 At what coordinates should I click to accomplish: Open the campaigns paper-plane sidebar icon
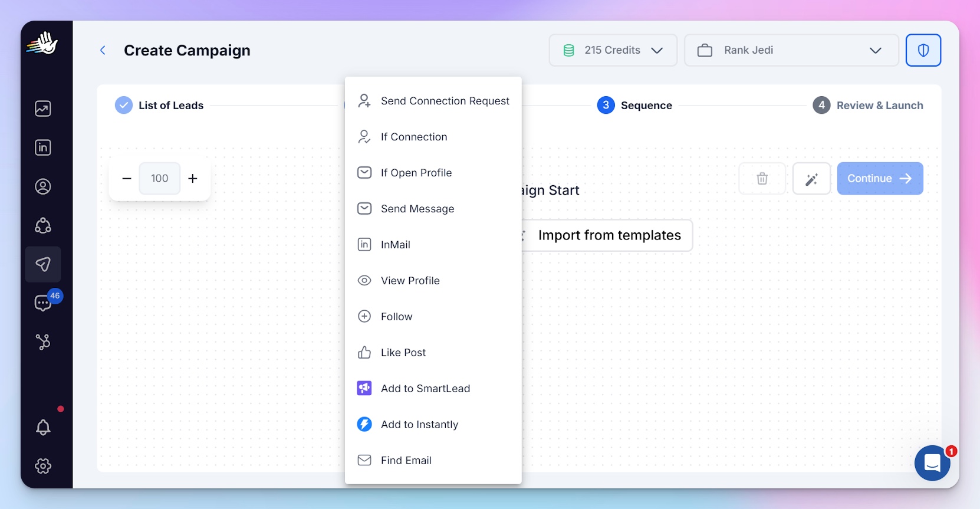click(43, 264)
